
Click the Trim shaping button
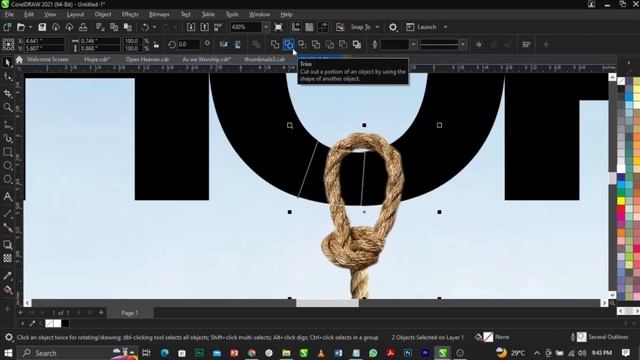click(289, 44)
